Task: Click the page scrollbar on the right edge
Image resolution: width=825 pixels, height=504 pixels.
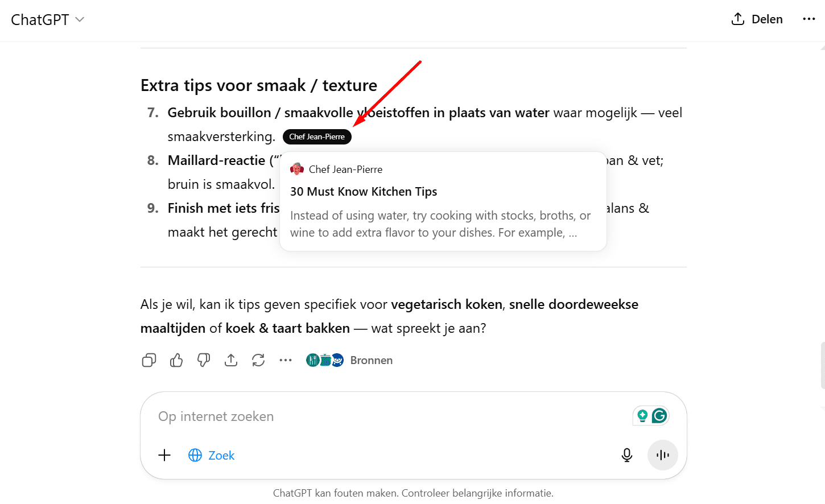Action: 822,365
